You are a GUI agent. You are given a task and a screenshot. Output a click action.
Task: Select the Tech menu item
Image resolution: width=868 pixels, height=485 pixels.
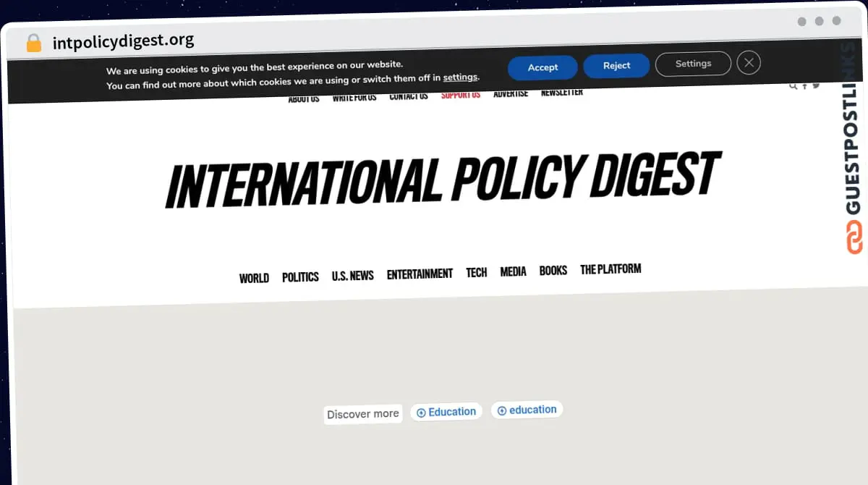477,273
